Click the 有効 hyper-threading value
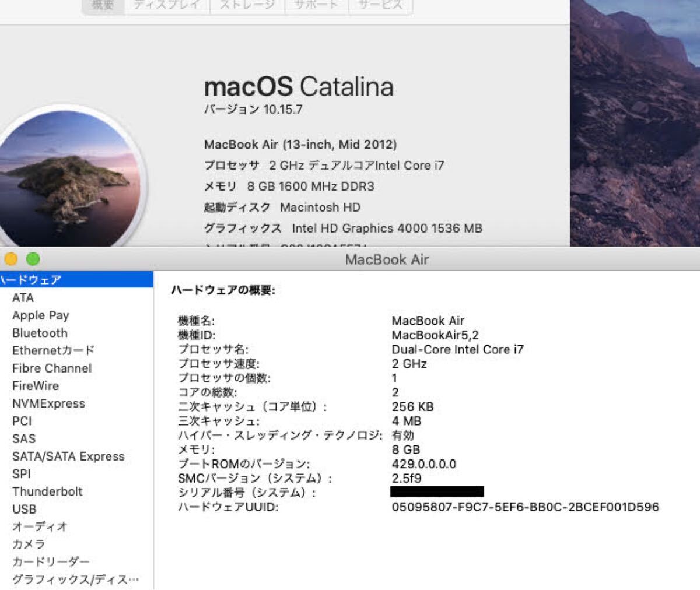The height and width of the screenshot is (590, 700). [403, 435]
